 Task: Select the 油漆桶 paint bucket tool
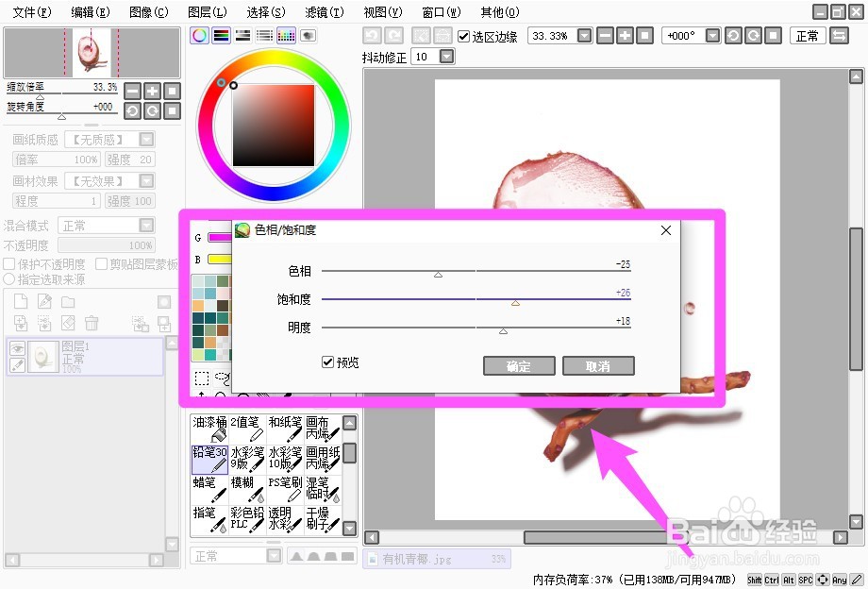coord(209,429)
